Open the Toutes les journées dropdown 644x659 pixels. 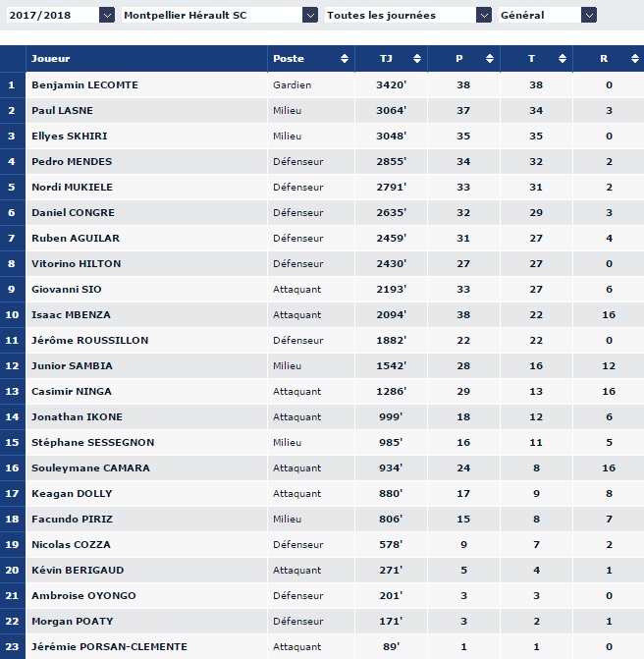tap(408, 15)
